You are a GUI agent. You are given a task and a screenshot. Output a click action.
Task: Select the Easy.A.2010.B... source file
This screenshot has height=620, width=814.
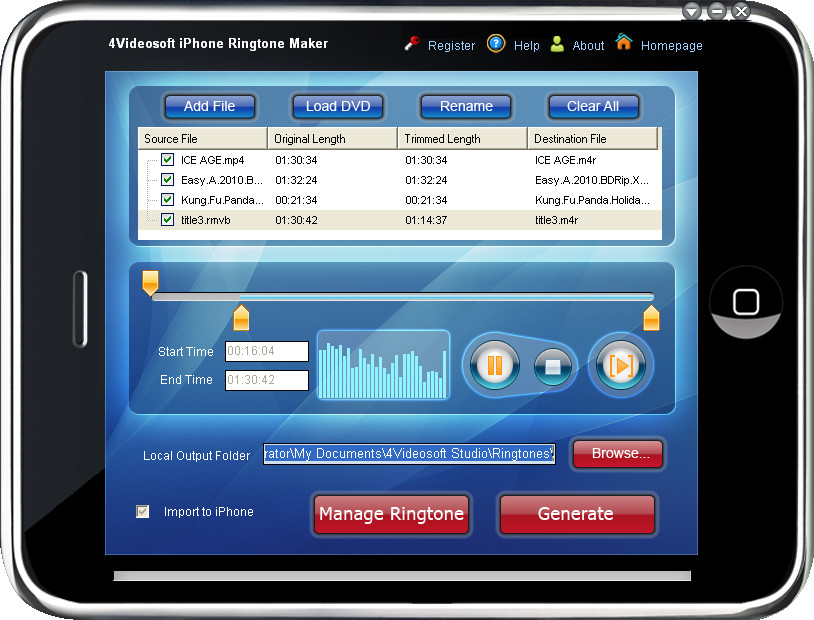(x=222, y=180)
